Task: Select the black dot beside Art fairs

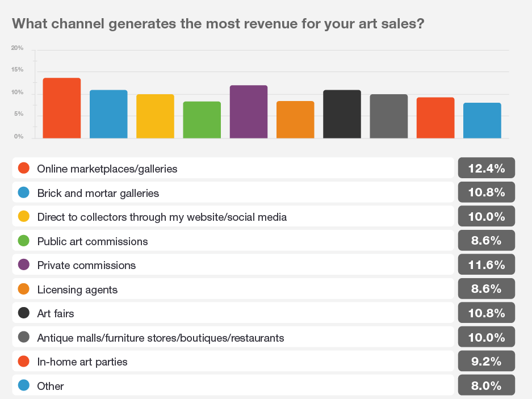Action: point(24,313)
